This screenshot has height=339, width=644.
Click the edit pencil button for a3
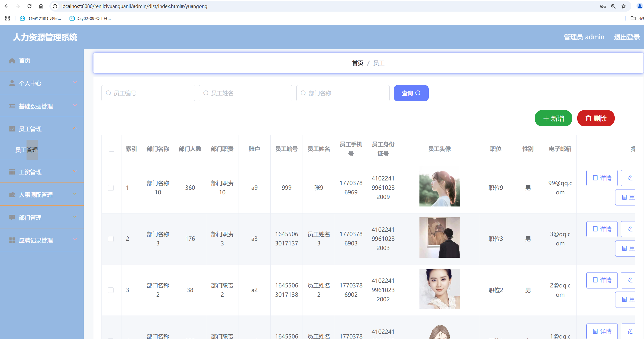pyautogui.click(x=628, y=229)
